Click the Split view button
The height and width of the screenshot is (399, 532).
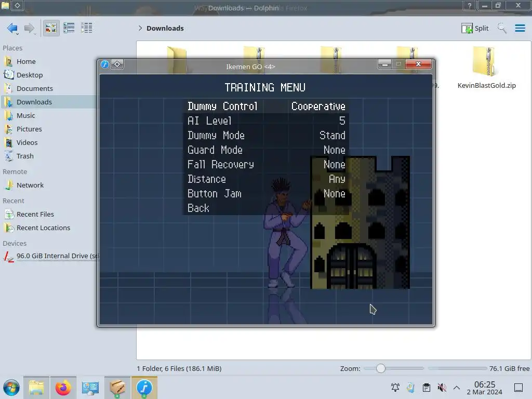475,28
